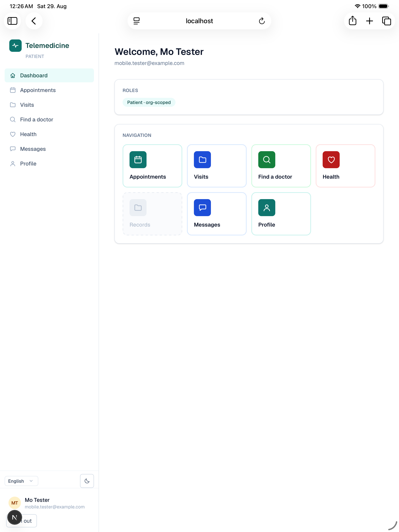This screenshot has height=532, width=399.
Task: Click the localhost address bar
Action: pos(199,21)
